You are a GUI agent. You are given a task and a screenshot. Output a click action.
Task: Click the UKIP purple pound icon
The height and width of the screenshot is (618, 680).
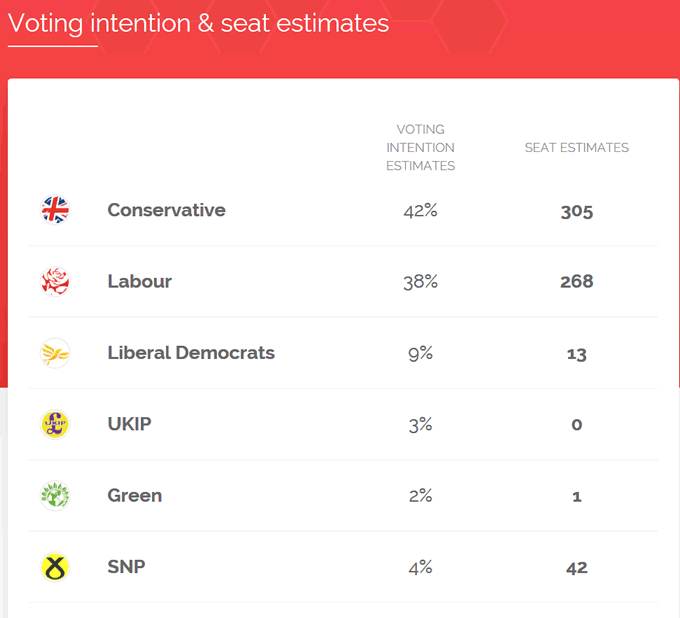click(x=55, y=424)
